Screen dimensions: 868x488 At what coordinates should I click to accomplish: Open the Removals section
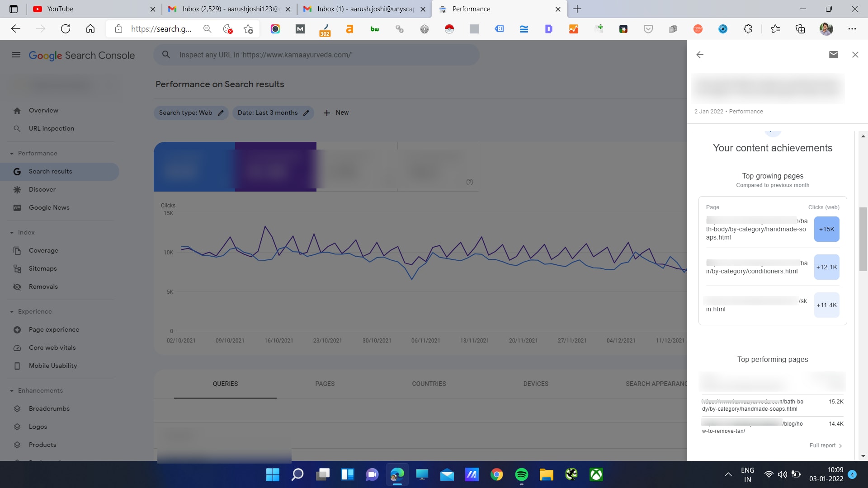click(x=43, y=286)
